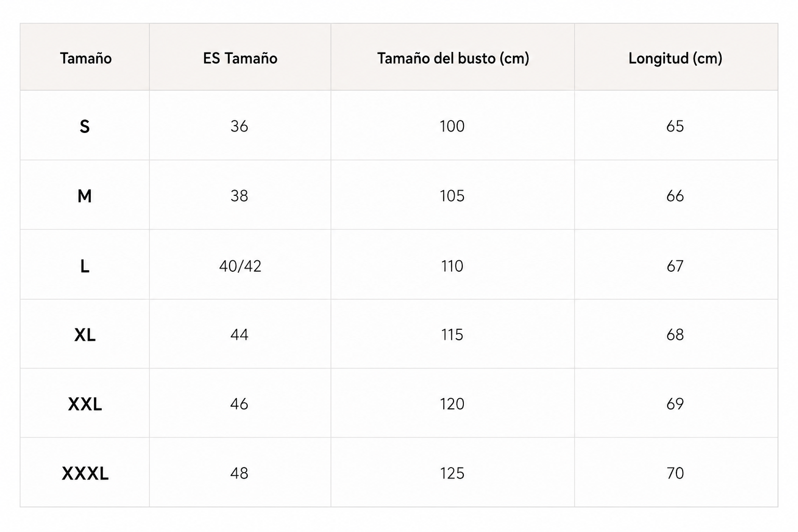Click the length value 70
The width and height of the screenshot is (798, 532).
pyautogui.click(x=675, y=473)
